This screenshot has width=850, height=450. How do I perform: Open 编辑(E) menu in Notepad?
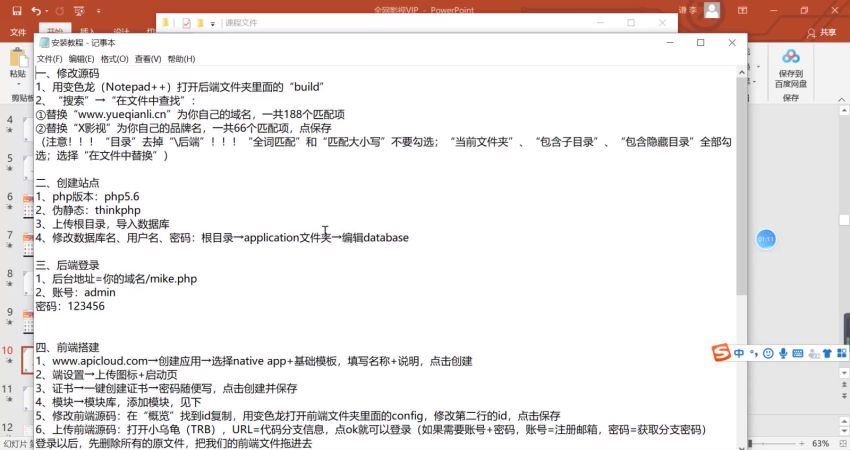click(81, 59)
